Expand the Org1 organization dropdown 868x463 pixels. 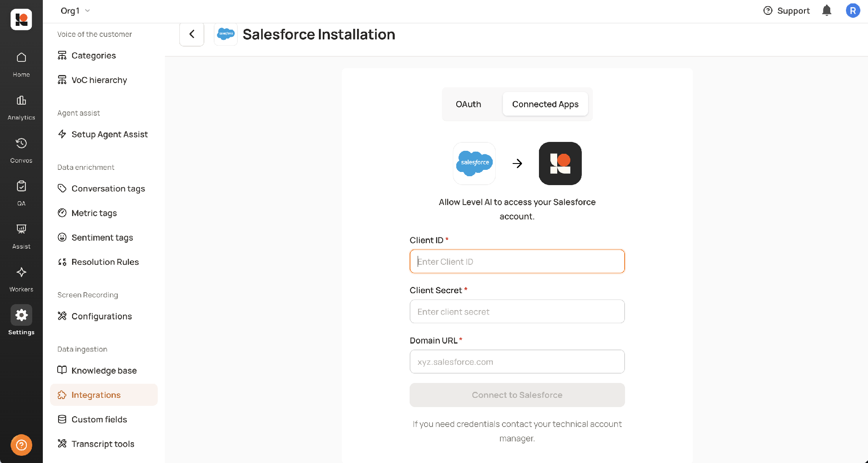pos(75,11)
